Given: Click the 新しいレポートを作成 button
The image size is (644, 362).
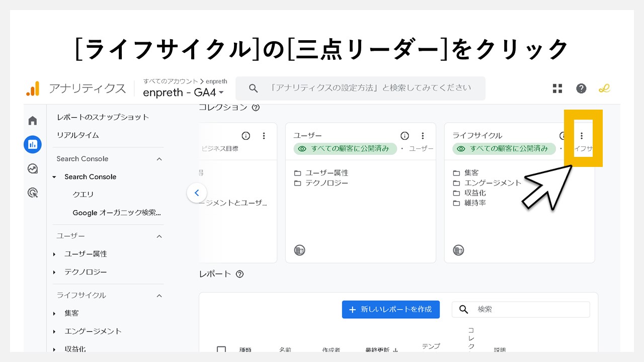Looking at the screenshot, I should pos(390,309).
